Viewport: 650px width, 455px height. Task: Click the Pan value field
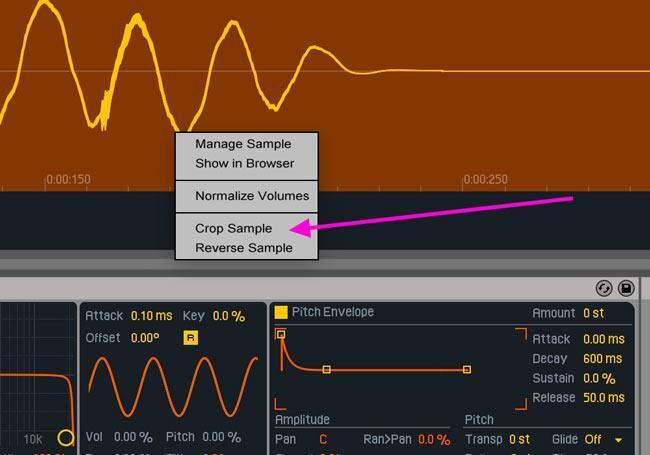323,439
